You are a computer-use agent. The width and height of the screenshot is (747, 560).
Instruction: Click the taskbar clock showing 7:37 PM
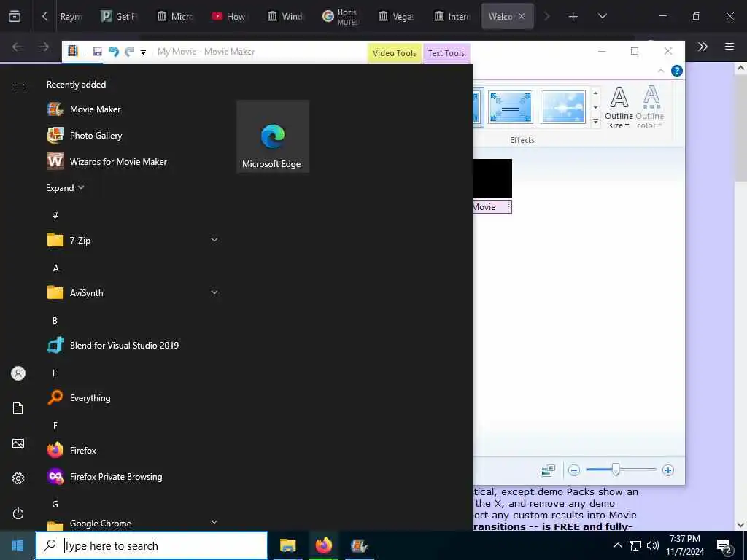(x=684, y=545)
